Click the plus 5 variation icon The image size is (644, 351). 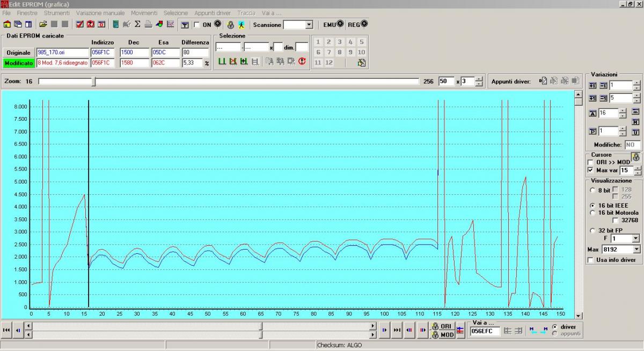592,98
